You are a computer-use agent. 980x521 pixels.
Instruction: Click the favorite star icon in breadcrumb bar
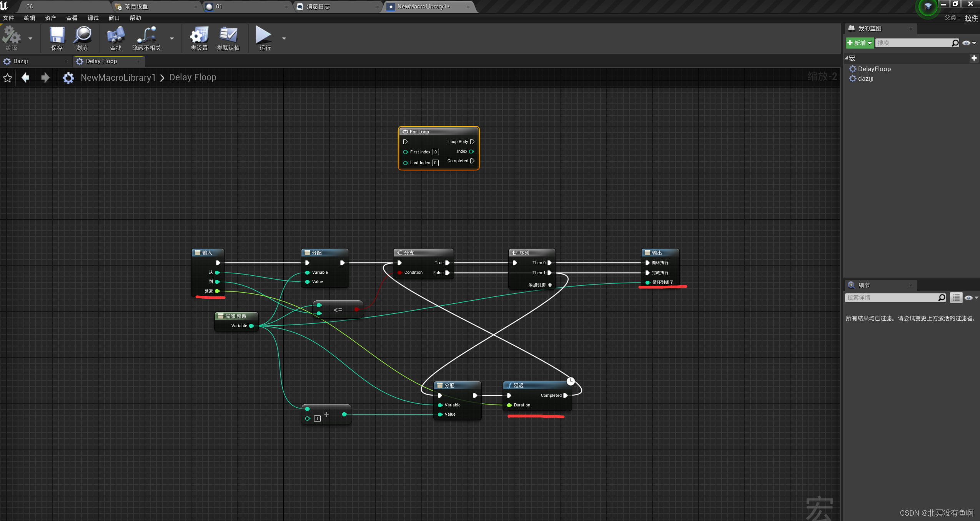(x=7, y=78)
